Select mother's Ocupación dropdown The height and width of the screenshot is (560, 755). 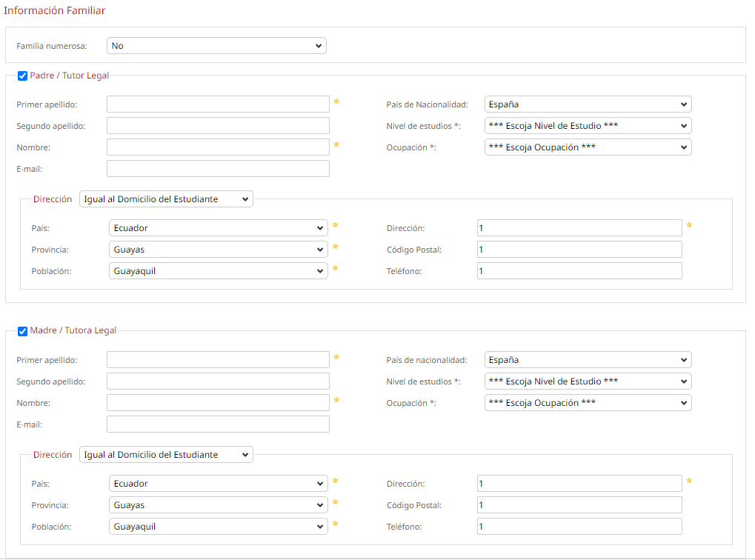coord(588,403)
